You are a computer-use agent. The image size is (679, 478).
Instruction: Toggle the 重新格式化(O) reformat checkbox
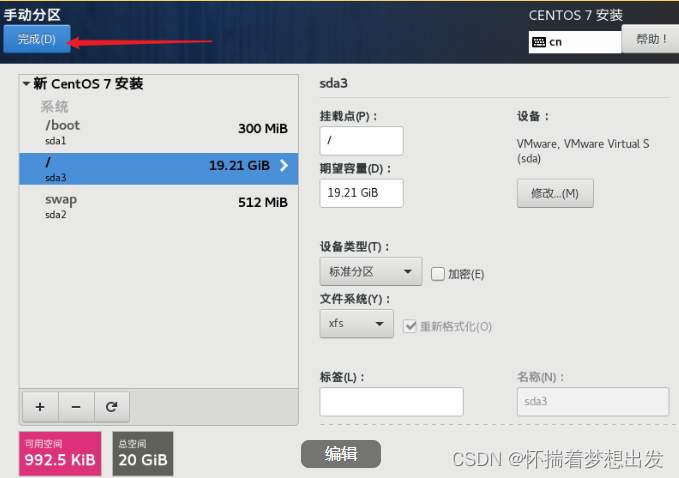click(x=410, y=326)
